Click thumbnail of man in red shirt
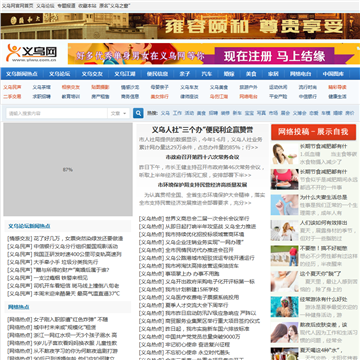 (x=284, y=256)
